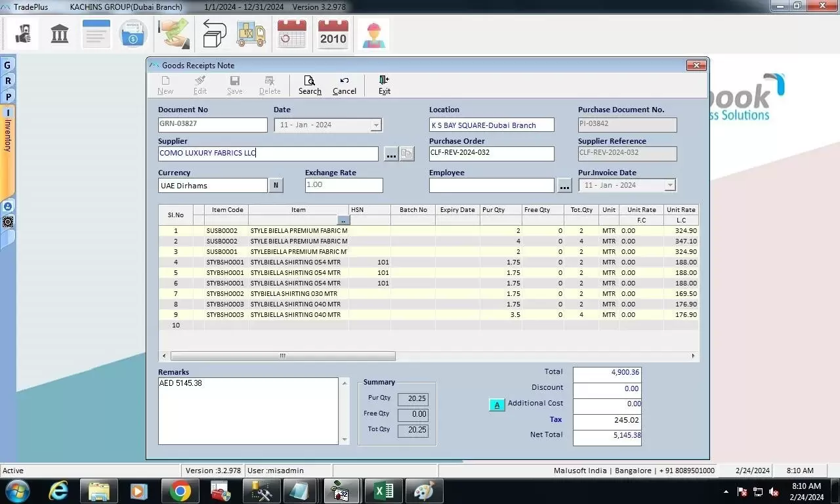Image resolution: width=840 pixels, height=504 pixels.
Task: Search for a goods receipt note
Action: pyautogui.click(x=310, y=85)
